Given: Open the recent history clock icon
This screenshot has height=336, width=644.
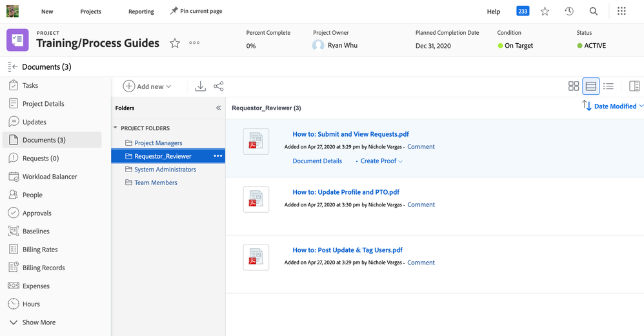Looking at the screenshot, I should pyautogui.click(x=569, y=11).
